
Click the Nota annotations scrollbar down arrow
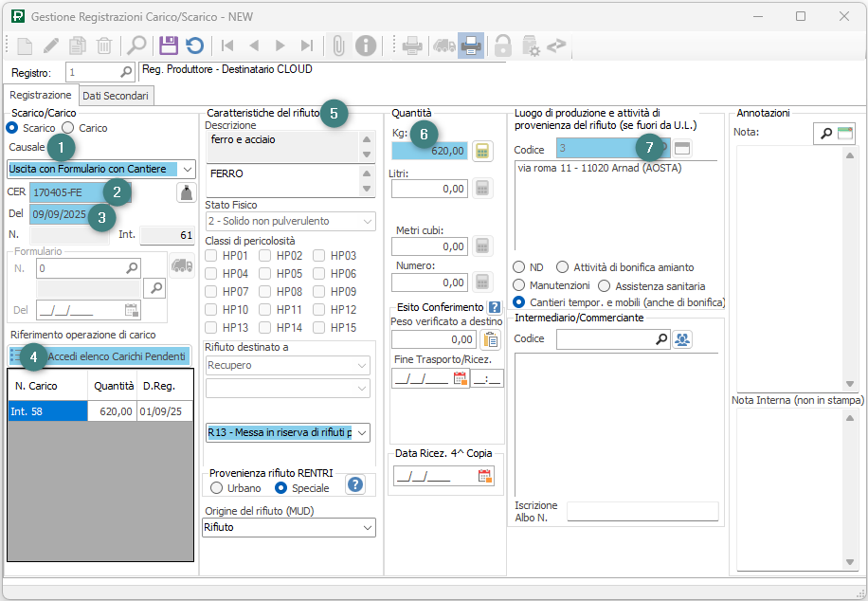pos(850,384)
